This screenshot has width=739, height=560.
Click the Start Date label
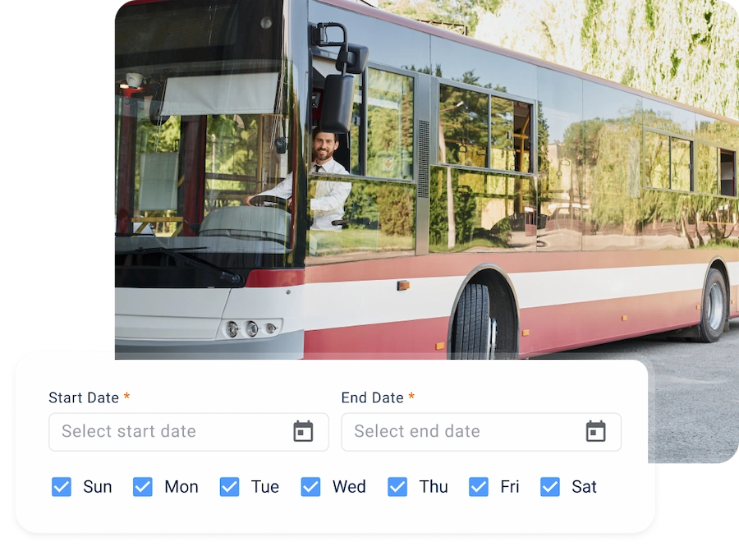tap(84, 398)
